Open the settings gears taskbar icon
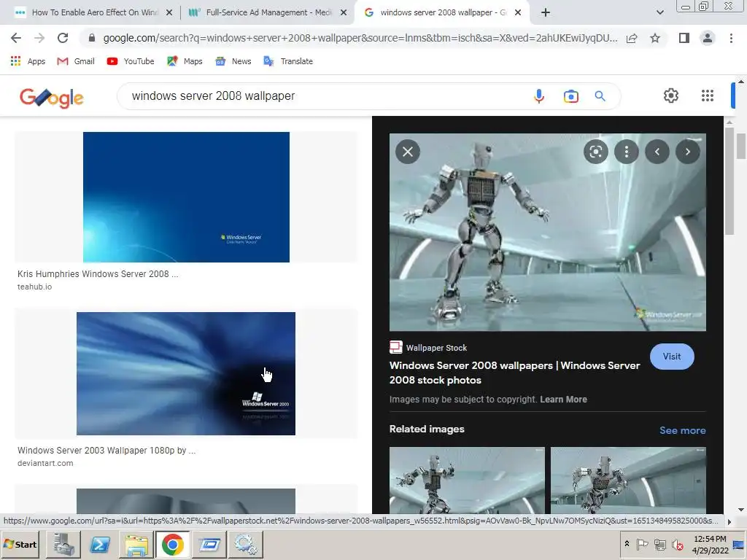Image resolution: width=747 pixels, height=560 pixels. (x=245, y=544)
